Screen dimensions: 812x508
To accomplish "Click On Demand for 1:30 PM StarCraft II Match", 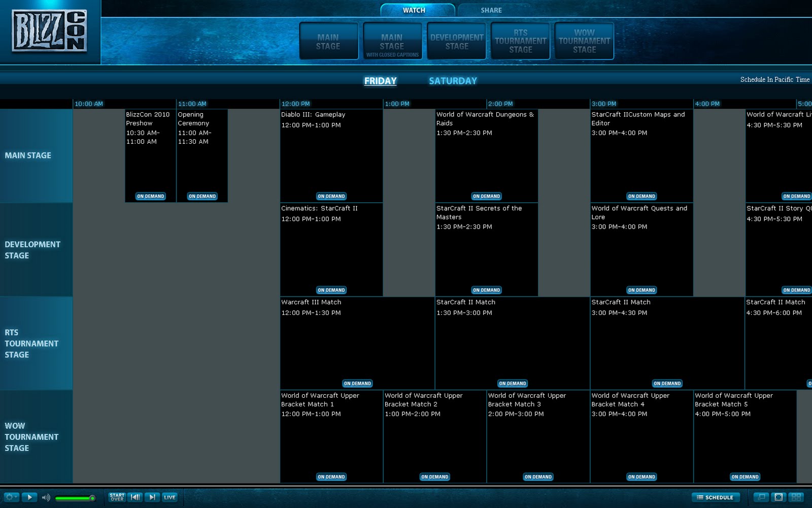I will pos(513,384).
